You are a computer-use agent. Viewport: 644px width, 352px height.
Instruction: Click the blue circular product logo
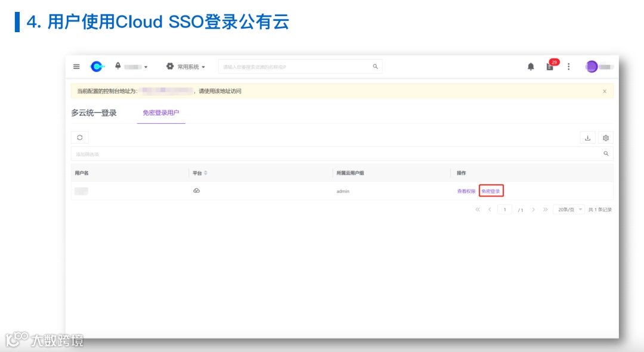(x=97, y=67)
